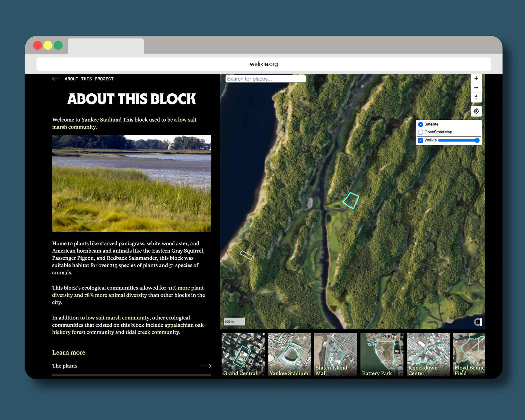This screenshot has height=420, width=525.
Task: Click the red window close dot
Action: tap(38, 45)
